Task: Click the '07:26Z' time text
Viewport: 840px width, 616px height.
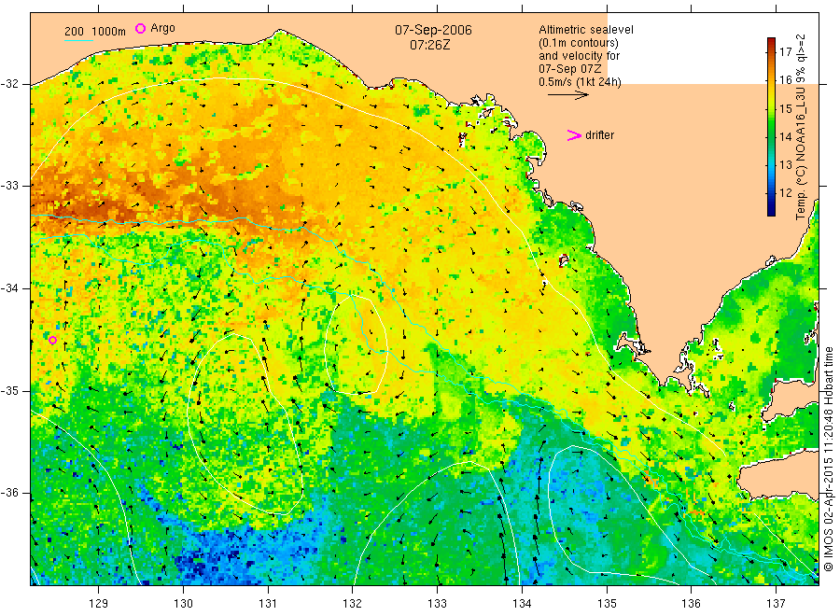Action: pos(429,46)
